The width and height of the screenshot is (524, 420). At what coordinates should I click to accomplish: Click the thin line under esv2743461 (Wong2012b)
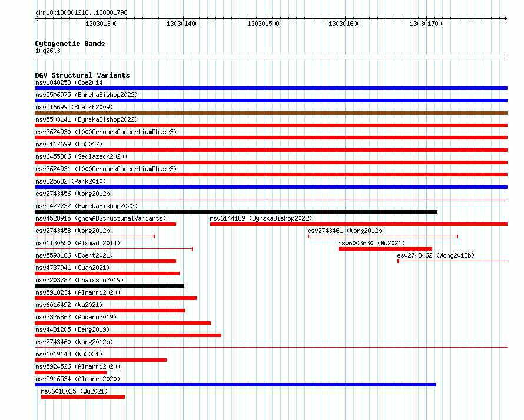[x=383, y=236]
